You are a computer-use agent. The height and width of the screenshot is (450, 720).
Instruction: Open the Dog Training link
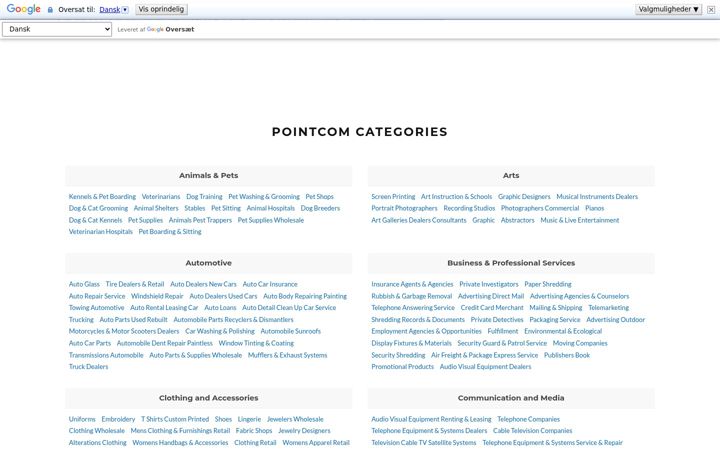coord(204,197)
